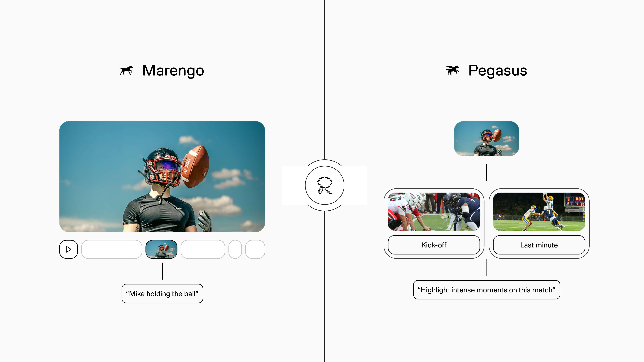Click the large Marengo video preview
Screen dimensions: 644x362
[162, 177]
